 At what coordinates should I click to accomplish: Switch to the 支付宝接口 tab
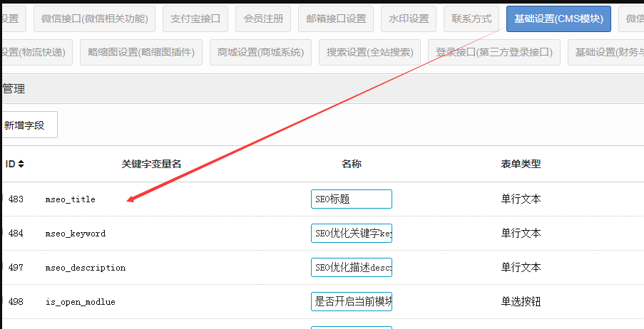[x=195, y=19]
